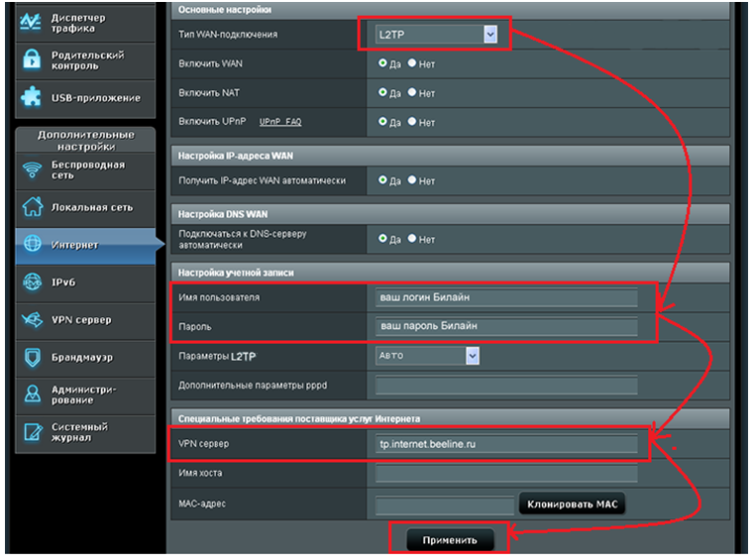Click the IPv6 globe icon

pos(33,281)
